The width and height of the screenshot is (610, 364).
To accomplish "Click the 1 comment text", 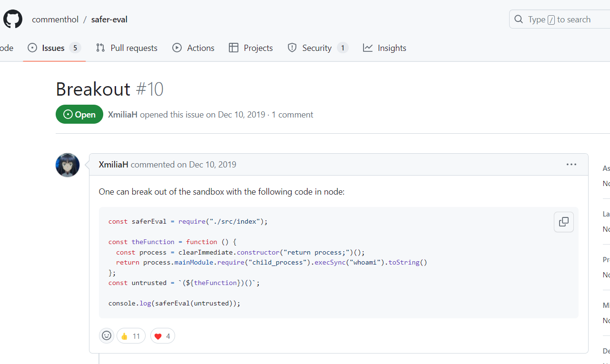I will click(x=293, y=115).
